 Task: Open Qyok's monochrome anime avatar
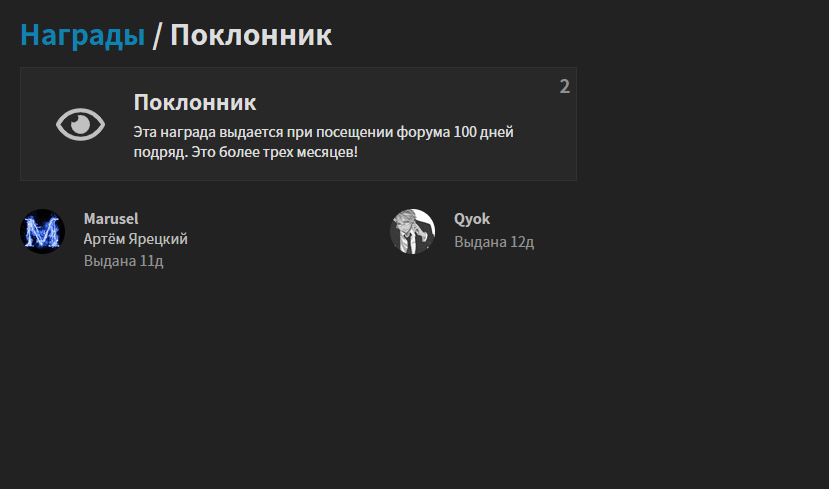click(412, 232)
